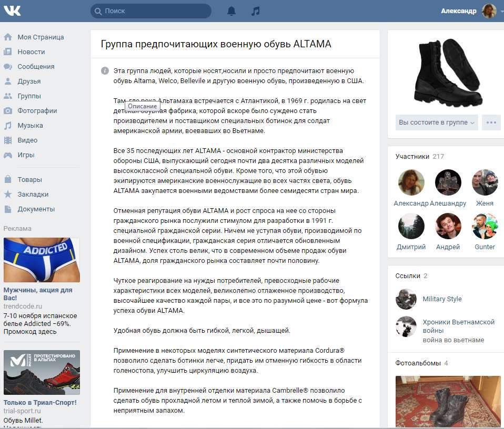Image resolution: width=504 pixels, height=429 pixels.
Task: Click the bag icon beside Товары
Action: [8, 179]
